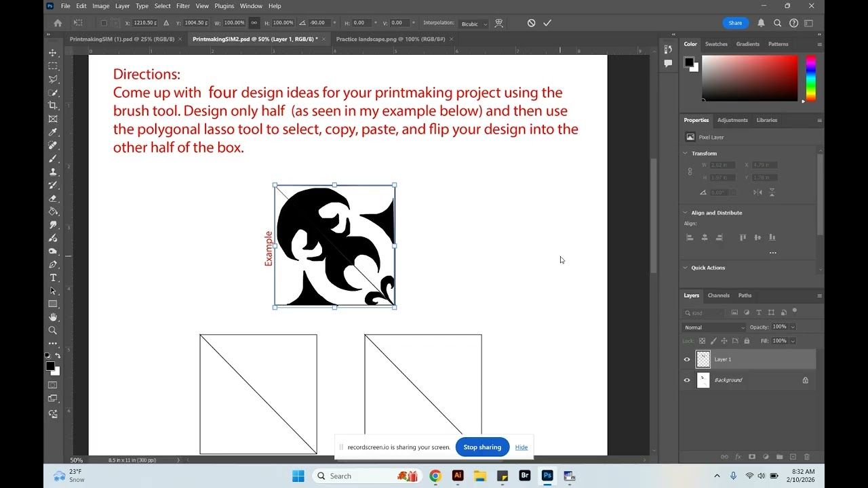Screen dimensions: 868x488
Task: Open the Fill dropdown arrow
Action: 793,341
